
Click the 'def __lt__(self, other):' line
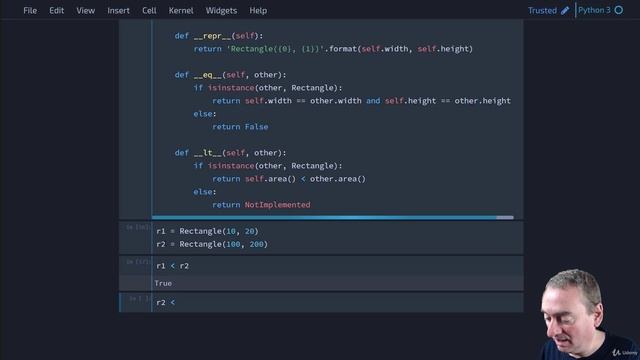pyautogui.click(x=231, y=153)
